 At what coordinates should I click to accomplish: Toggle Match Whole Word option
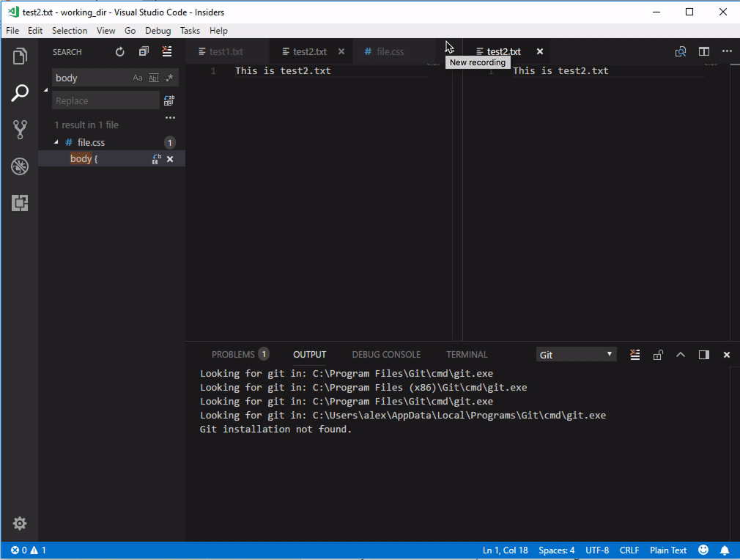point(154,78)
